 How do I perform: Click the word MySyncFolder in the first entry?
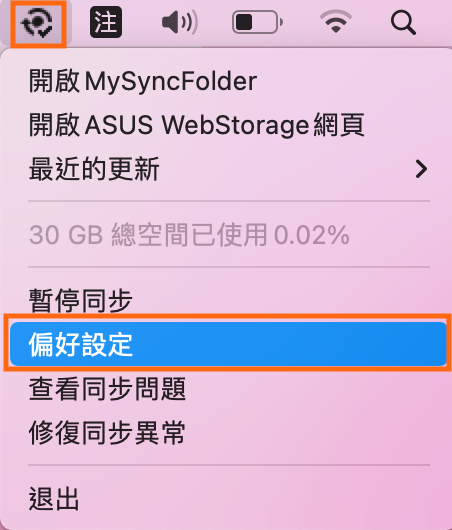click(x=171, y=82)
